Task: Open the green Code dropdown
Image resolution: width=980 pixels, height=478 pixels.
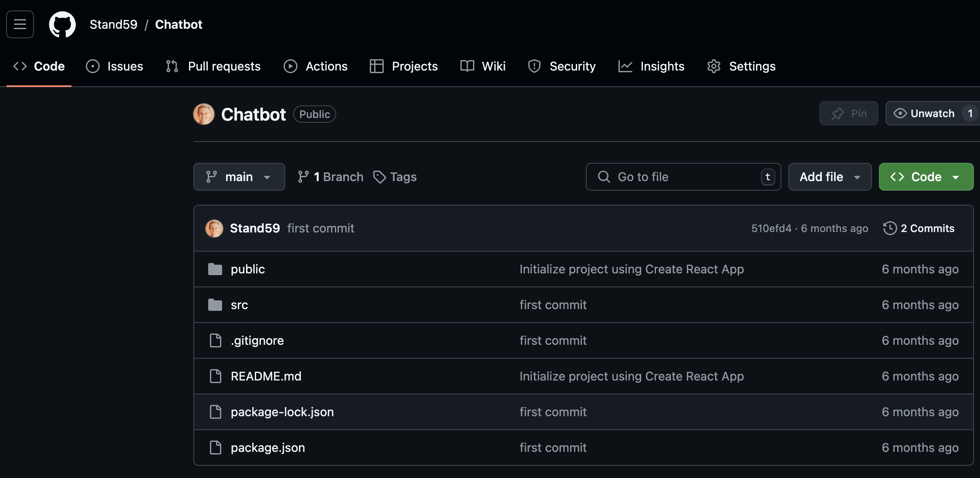Action: (926, 177)
